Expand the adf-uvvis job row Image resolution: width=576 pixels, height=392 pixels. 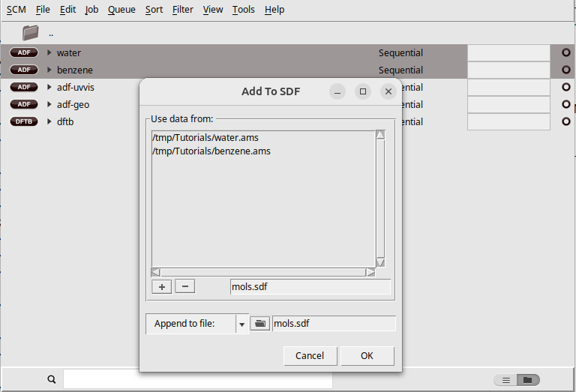49,88
